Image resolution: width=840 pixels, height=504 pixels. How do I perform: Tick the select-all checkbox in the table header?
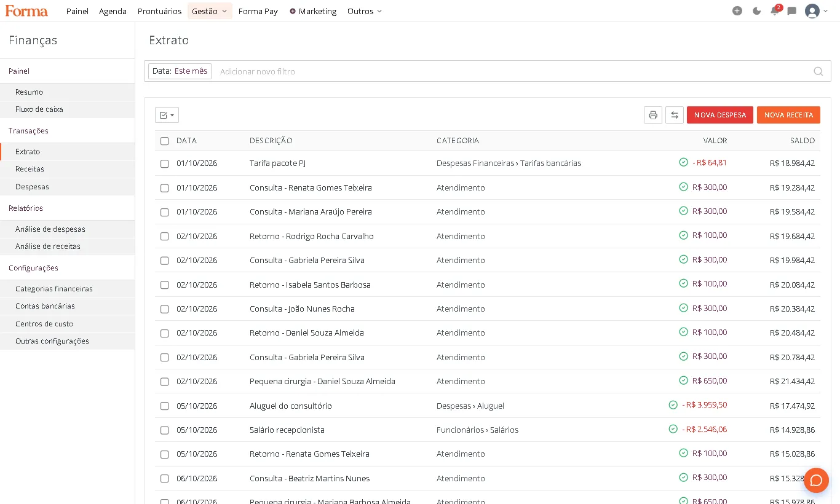click(x=164, y=141)
